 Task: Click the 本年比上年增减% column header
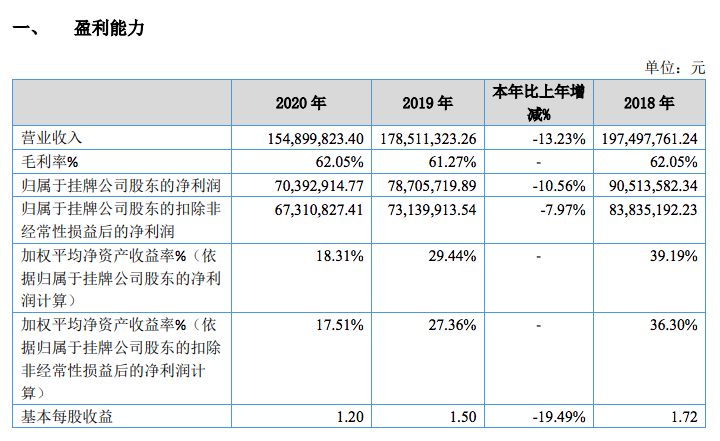[538, 102]
